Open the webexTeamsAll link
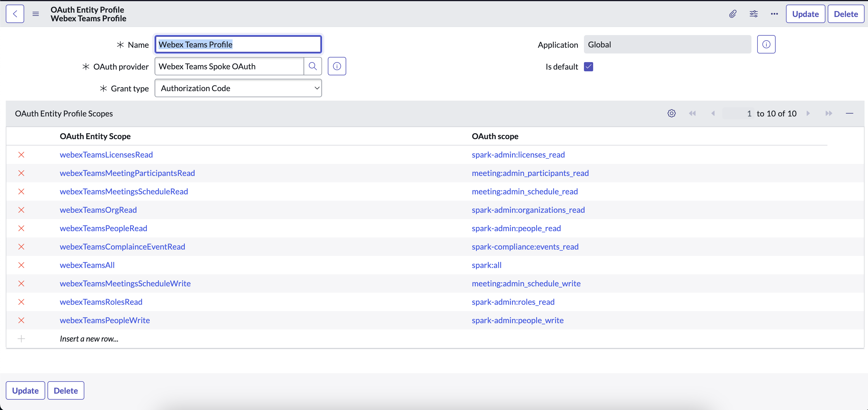The width and height of the screenshot is (868, 410). click(87, 265)
